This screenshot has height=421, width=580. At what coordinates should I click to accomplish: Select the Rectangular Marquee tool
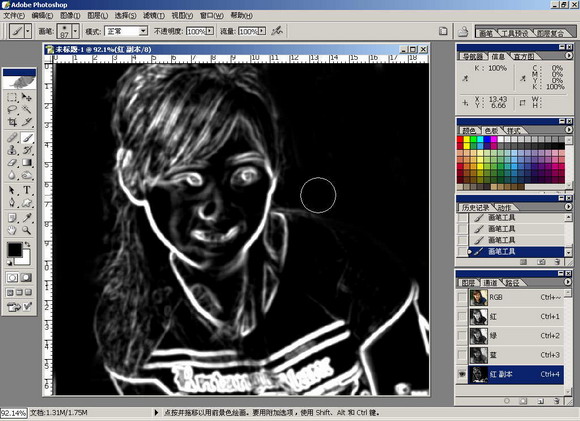point(12,97)
